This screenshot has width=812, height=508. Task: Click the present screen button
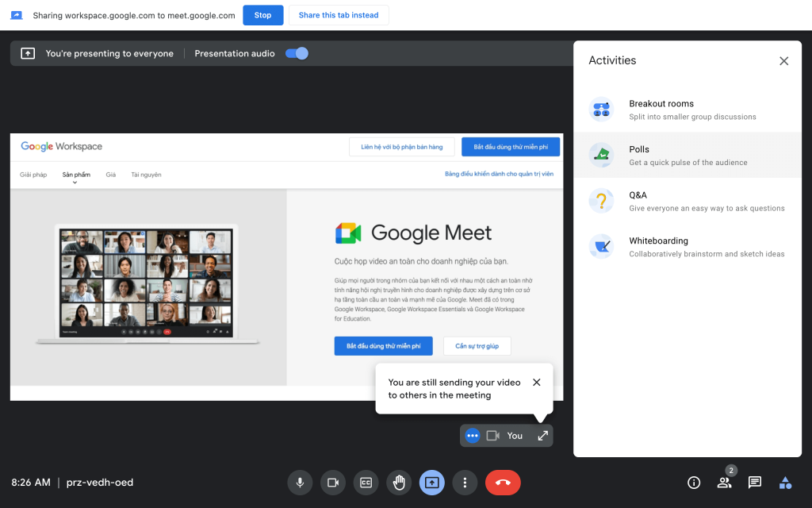pos(432,483)
